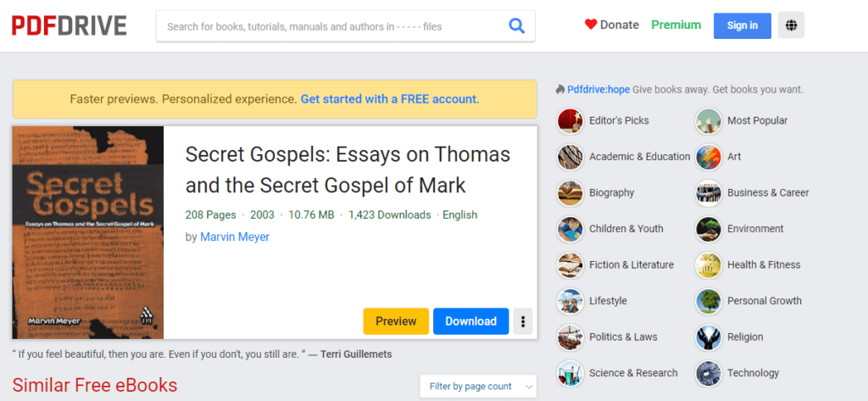The height and width of the screenshot is (401, 868).
Task: Click the '2003' publication year text
Action: (262, 214)
